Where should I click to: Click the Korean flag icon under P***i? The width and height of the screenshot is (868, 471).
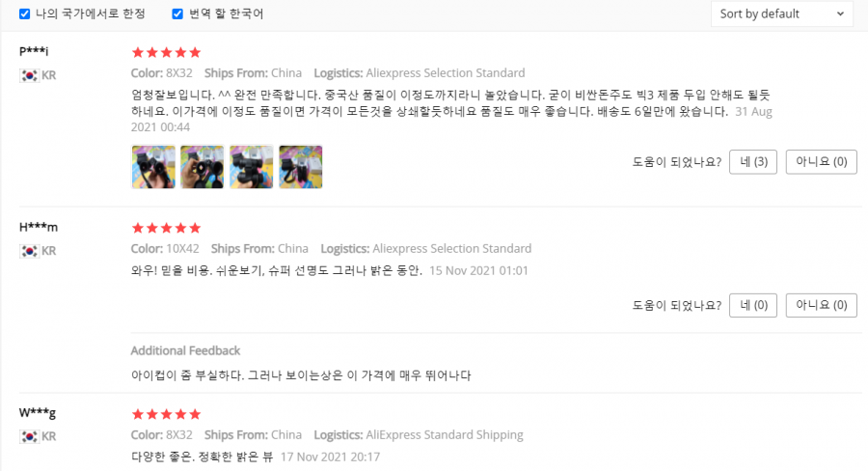pyautogui.click(x=29, y=75)
